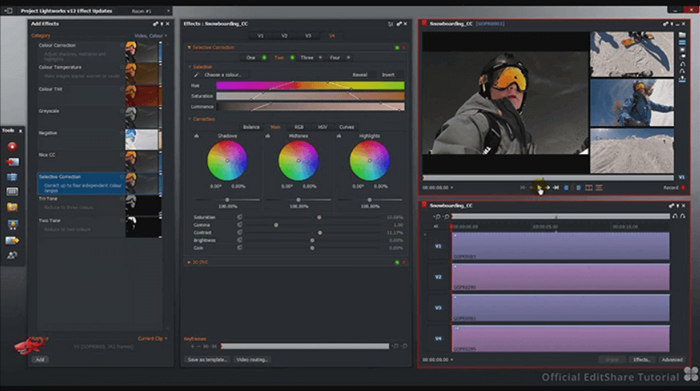Click the Save as template button
The height and width of the screenshot is (391, 700).
pos(207,360)
